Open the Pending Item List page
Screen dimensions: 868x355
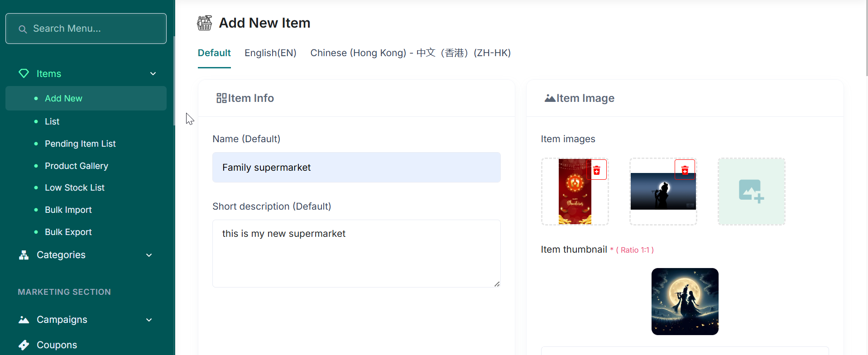click(80, 144)
